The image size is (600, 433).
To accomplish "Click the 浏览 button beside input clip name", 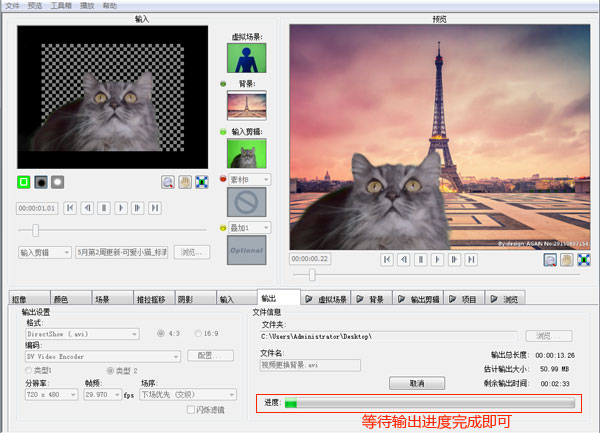I will point(192,252).
